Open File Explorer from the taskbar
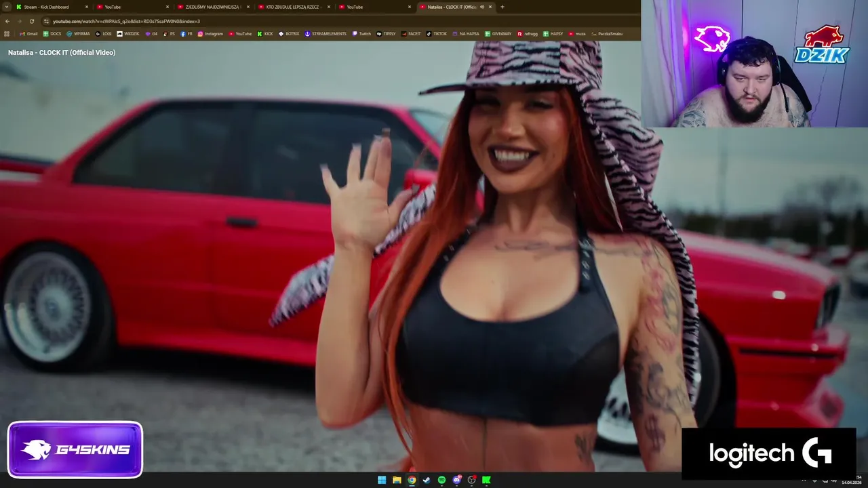 pos(397,480)
